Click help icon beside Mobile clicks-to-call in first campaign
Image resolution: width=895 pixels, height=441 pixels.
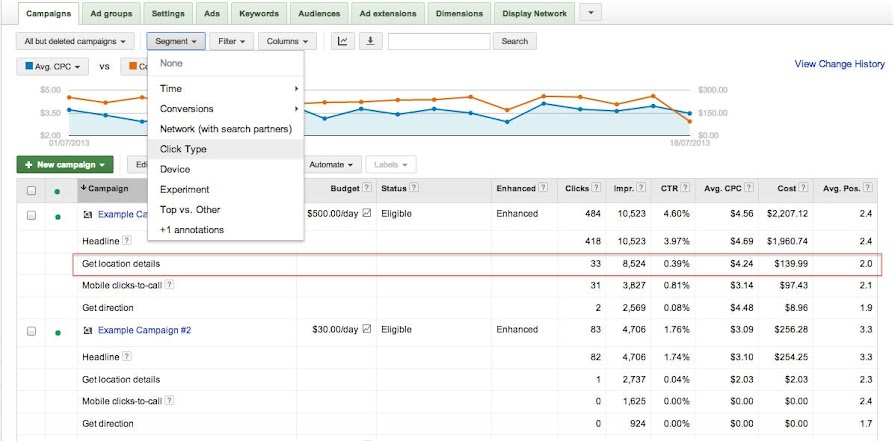[169, 285]
